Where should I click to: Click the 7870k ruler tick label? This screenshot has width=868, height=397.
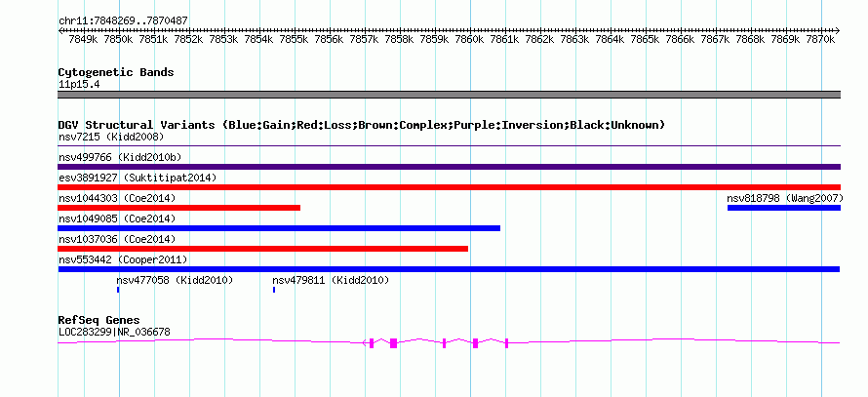pyautogui.click(x=820, y=40)
